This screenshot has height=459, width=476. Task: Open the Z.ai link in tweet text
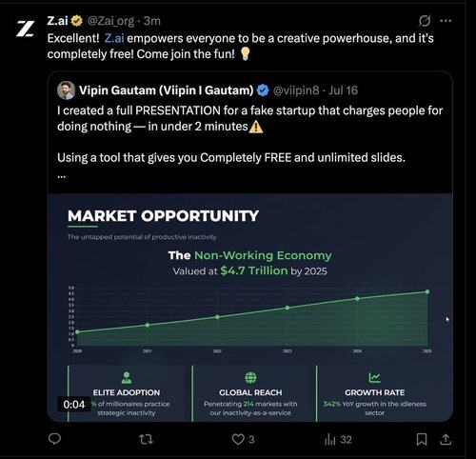tap(114, 38)
